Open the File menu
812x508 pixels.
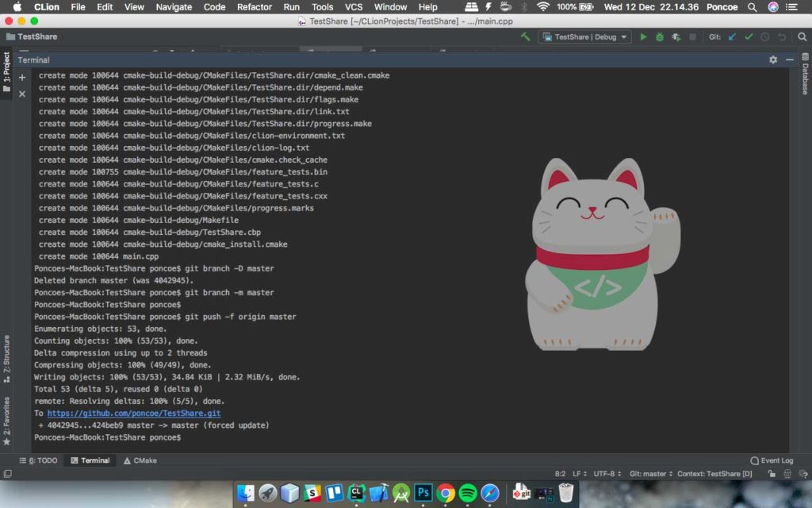coord(78,7)
